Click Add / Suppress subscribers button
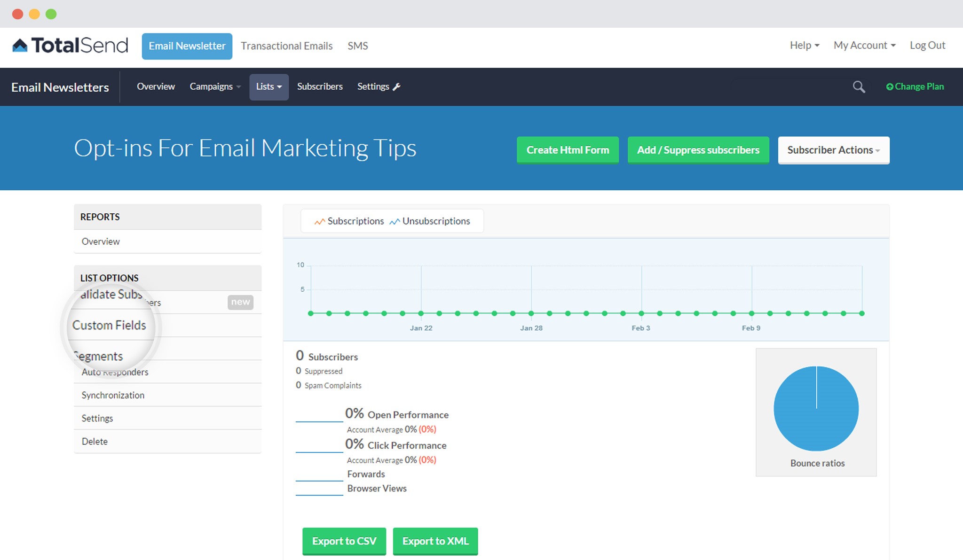The width and height of the screenshot is (963, 560). [x=698, y=150]
